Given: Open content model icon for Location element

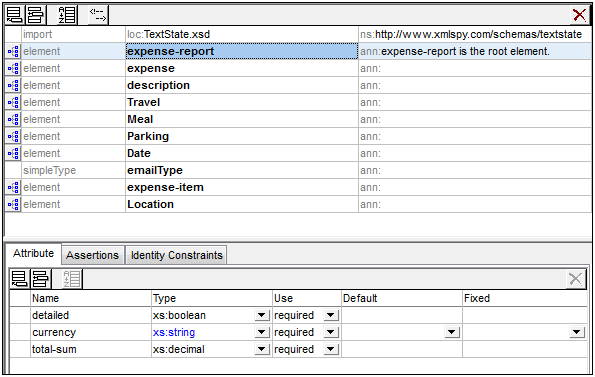Looking at the screenshot, I should 13,204.
